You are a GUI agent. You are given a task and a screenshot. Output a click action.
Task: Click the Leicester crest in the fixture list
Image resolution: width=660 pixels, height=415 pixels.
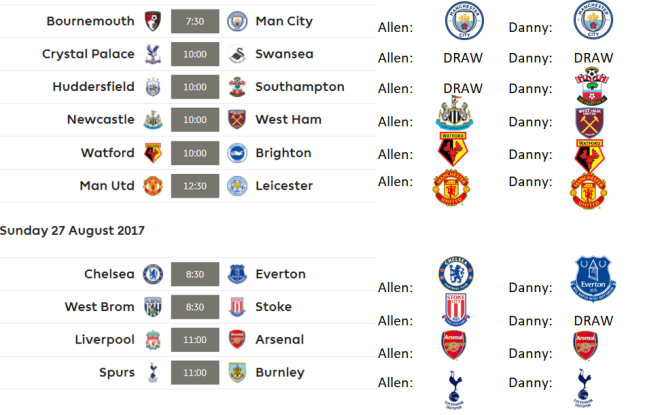click(237, 186)
